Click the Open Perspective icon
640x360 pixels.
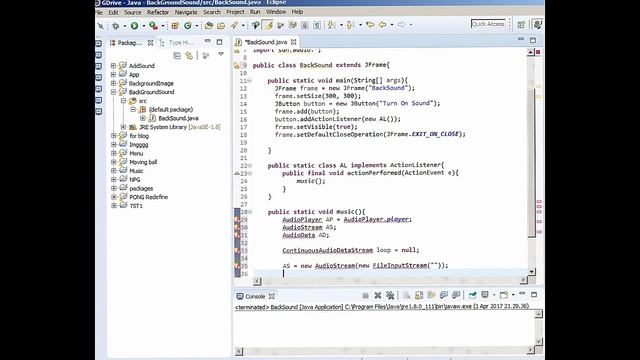coord(521,25)
